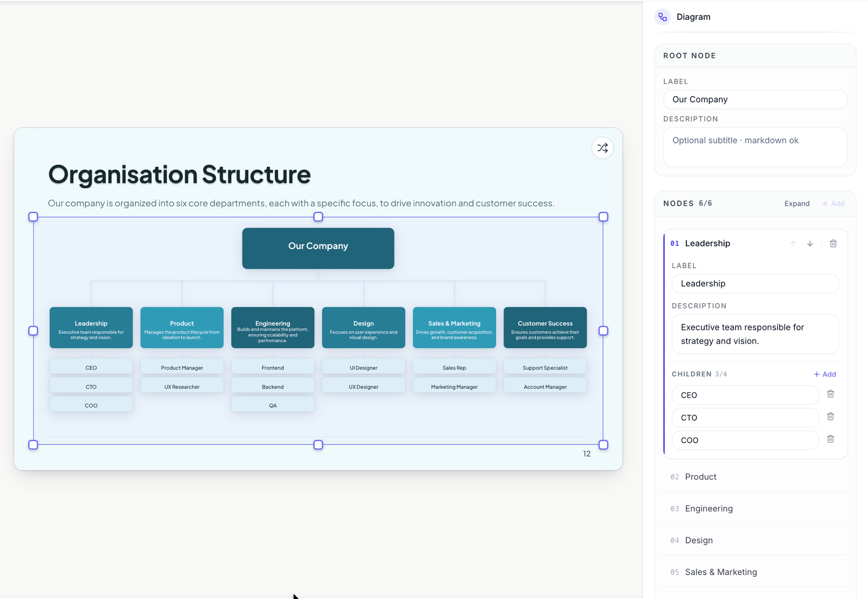Move Leadership node up with arrow
The image size is (868, 599).
[x=793, y=244]
